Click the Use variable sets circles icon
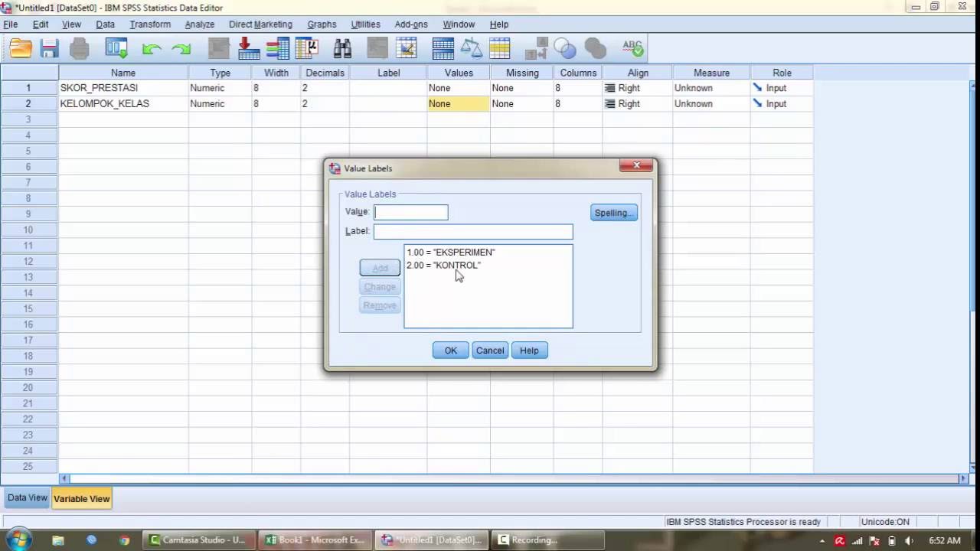The height and width of the screenshot is (551, 980). (565, 49)
